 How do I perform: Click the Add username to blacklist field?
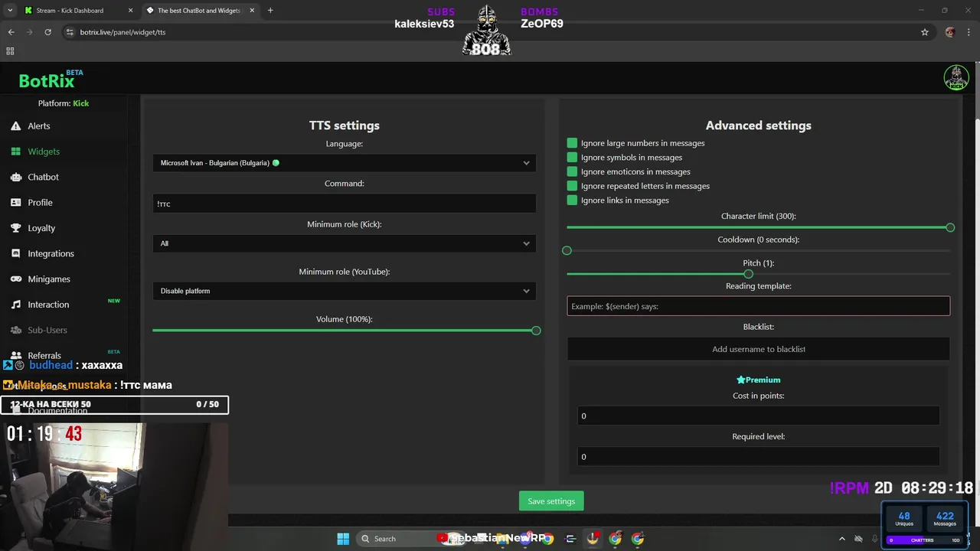coord(759,349)
